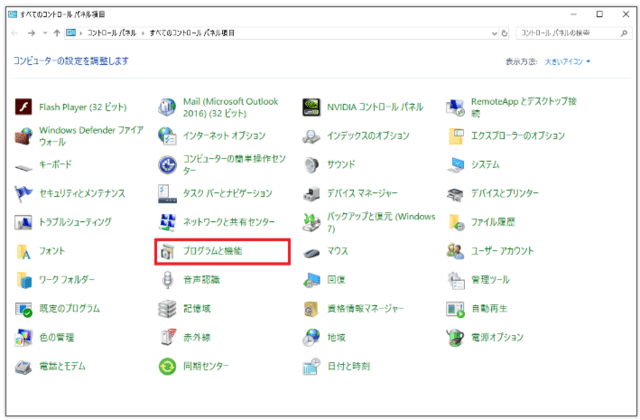
Task: Click the 赤外線 icon
Action: (x=168, y=337)
